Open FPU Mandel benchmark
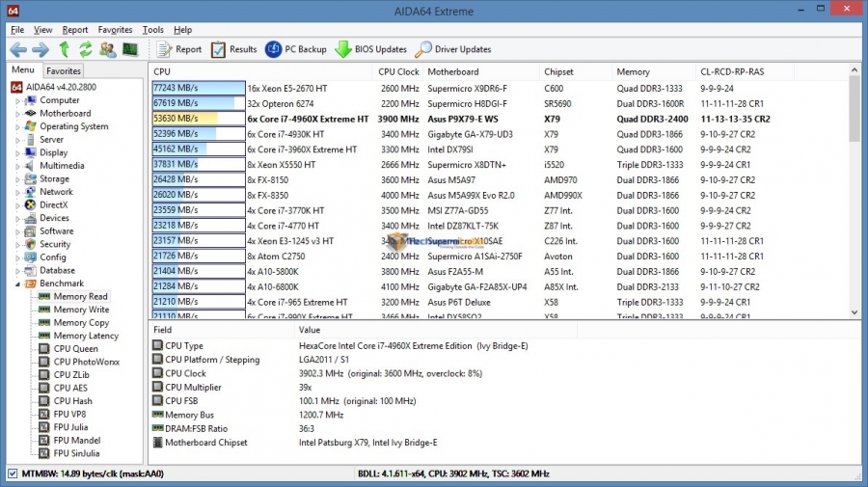868x487 pixels. point(77,440)
